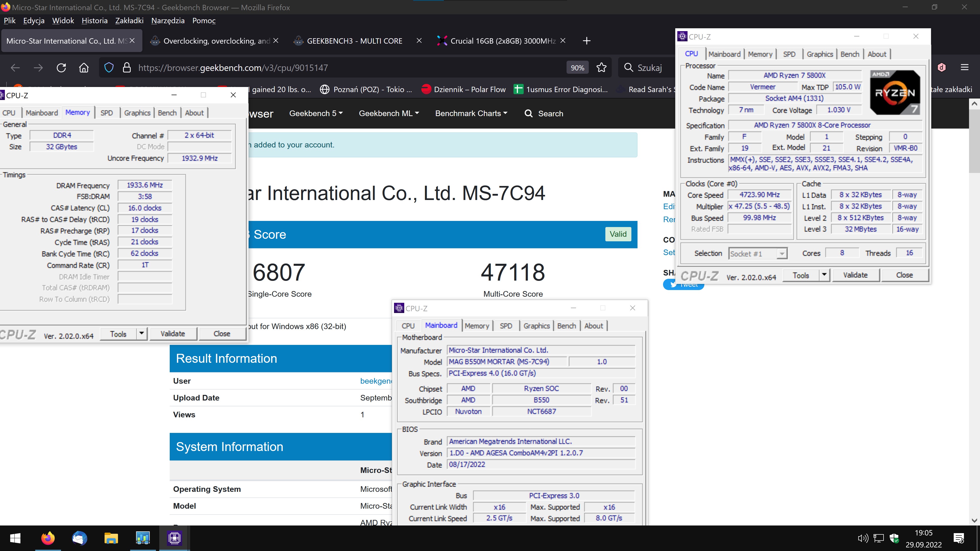Click the 1usmus Error Diagnosi... bookmark
980x551 pixels.
point(561,89)
